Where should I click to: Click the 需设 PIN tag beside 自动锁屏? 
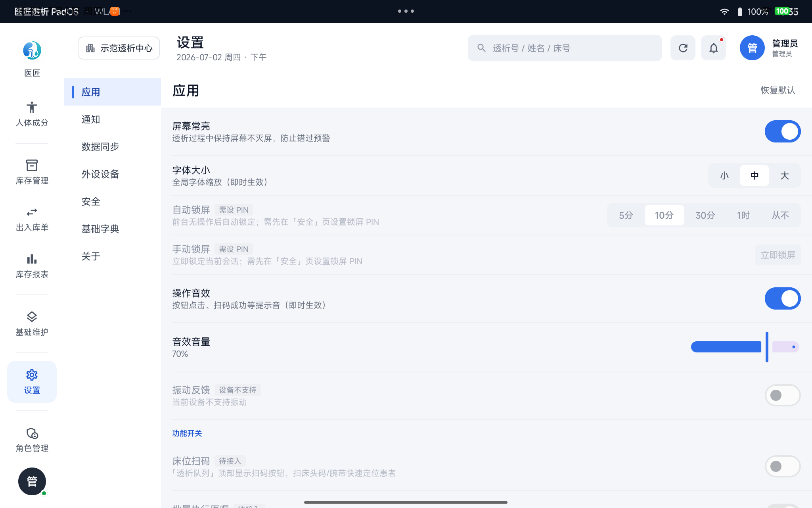click(234, 210)
